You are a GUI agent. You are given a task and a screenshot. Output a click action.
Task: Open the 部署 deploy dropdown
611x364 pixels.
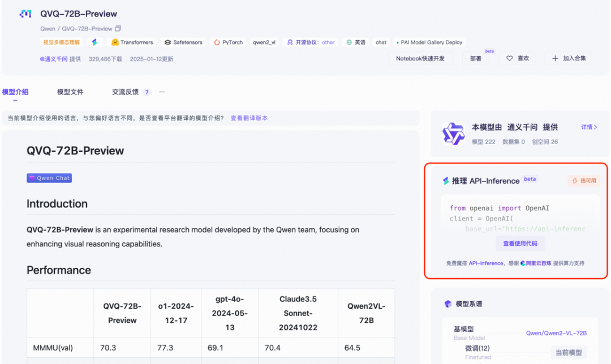tap(477, 58)
